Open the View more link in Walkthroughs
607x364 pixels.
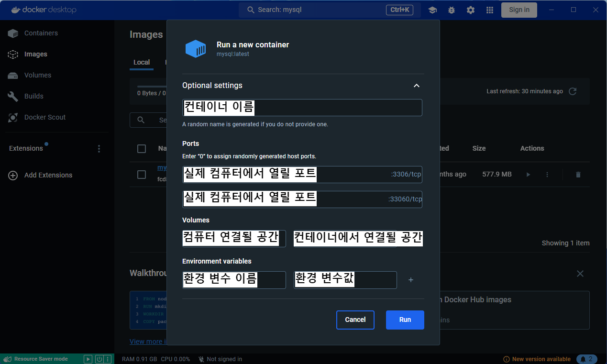pos(148,342)
